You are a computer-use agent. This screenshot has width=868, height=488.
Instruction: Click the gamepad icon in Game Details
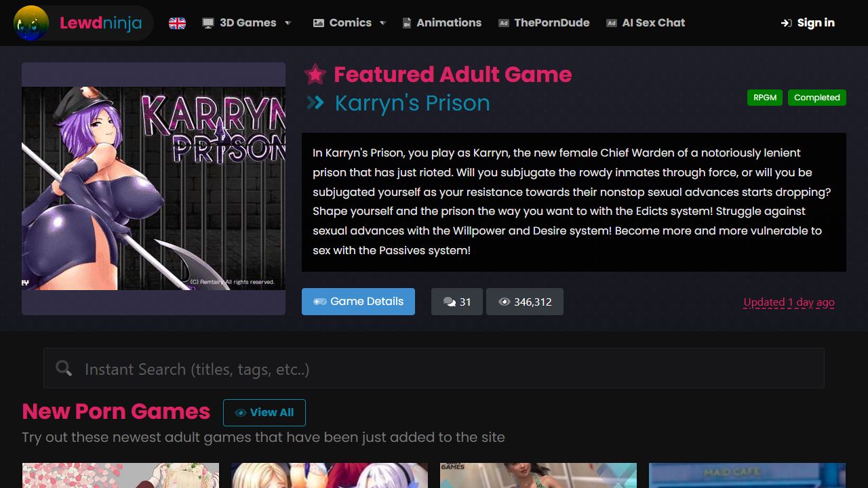point(319,302)
